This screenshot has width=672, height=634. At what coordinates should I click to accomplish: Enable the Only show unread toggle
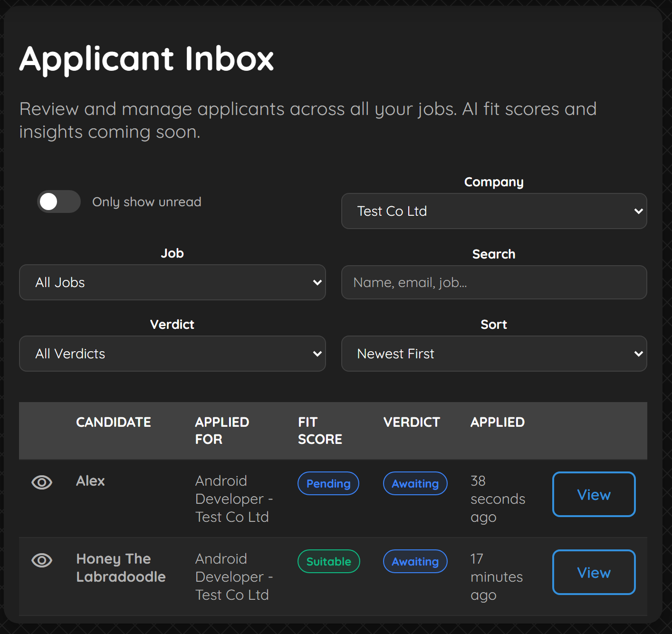tap(58, 202)
